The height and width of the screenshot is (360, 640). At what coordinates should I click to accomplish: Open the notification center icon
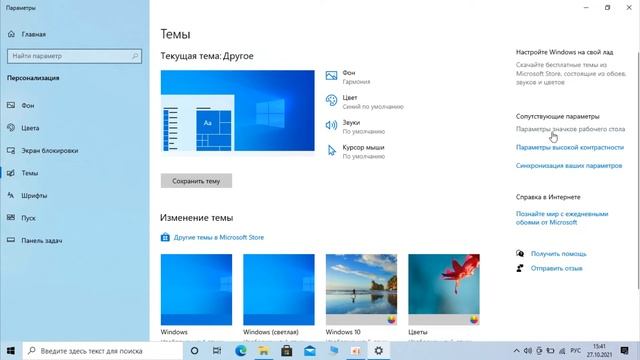coord(624,351)
